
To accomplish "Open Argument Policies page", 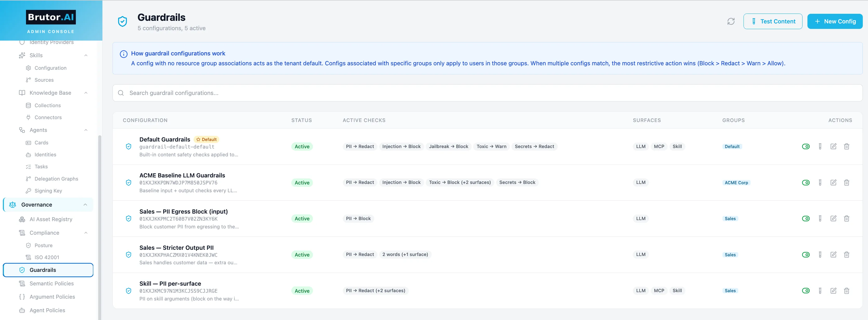I will pyautogui.click(x=52, y=297).
